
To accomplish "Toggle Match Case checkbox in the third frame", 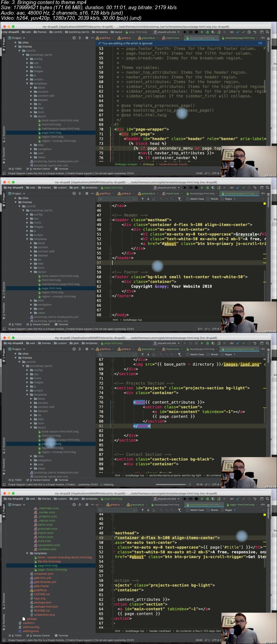I will [188, 354].
